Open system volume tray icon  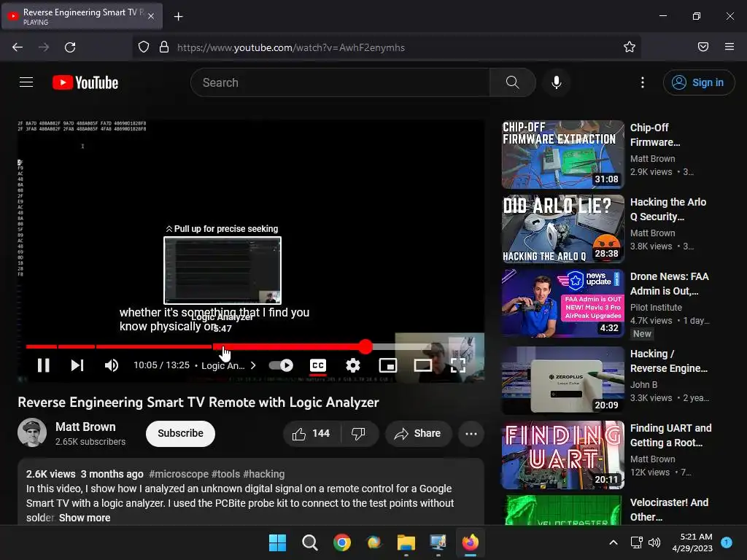coord(654,542)
